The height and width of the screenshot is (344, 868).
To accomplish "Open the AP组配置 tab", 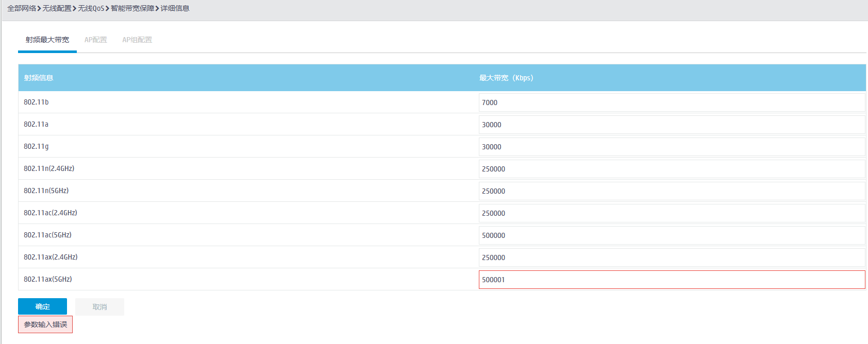I will click(137, 40).
